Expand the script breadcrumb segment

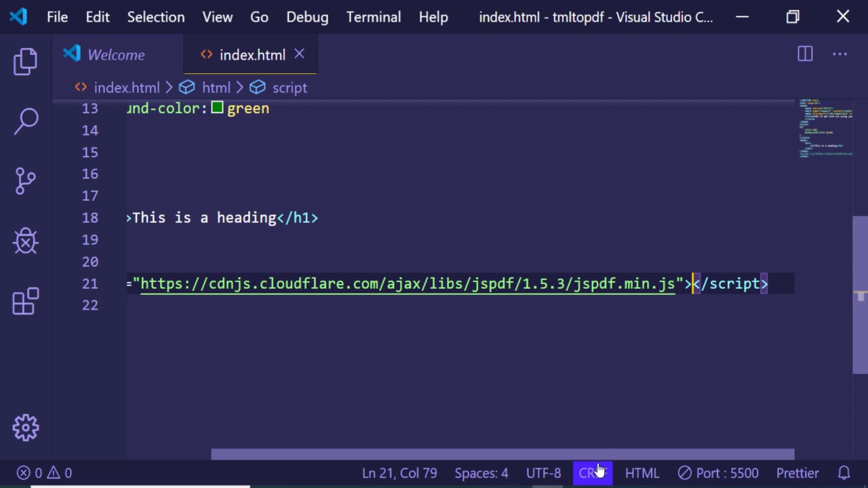tap(290, 87)
